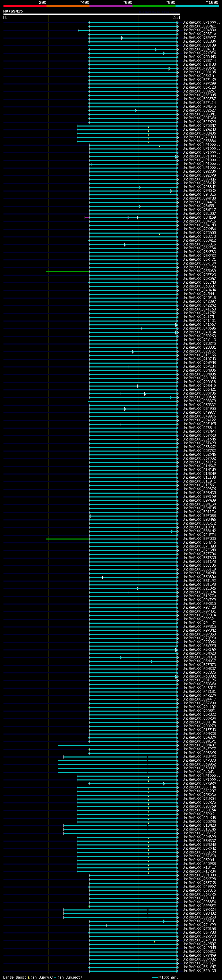The width and height of the screenshot is (222, 980).
Task: Select hit label UniRef100_A6SBB4
Action: tap(199, 141)
